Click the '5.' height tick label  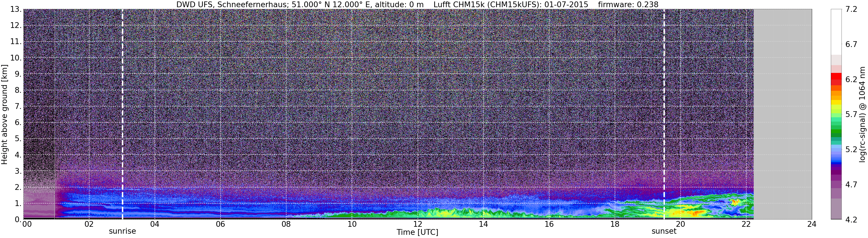pyautogui.click(x=18, y=139)
